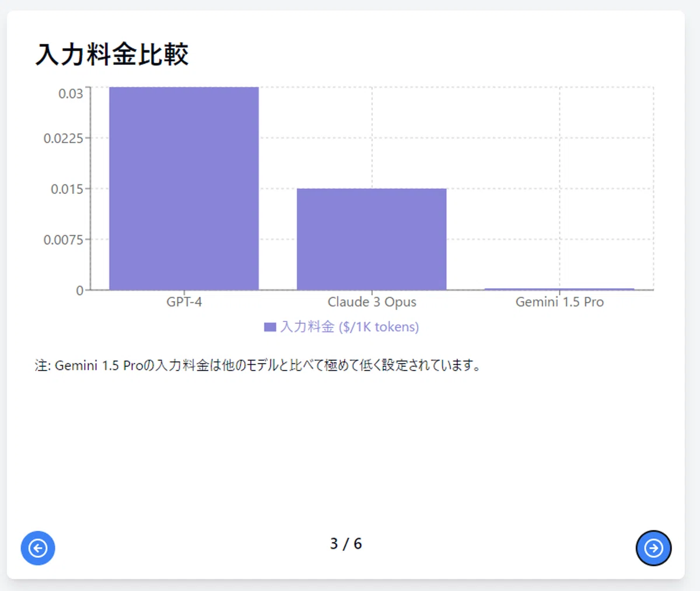Toggle the 入力料金 ($/1K tokens) legend entry
This screenshot has height=591, width=700.
(x=342, y=327)
